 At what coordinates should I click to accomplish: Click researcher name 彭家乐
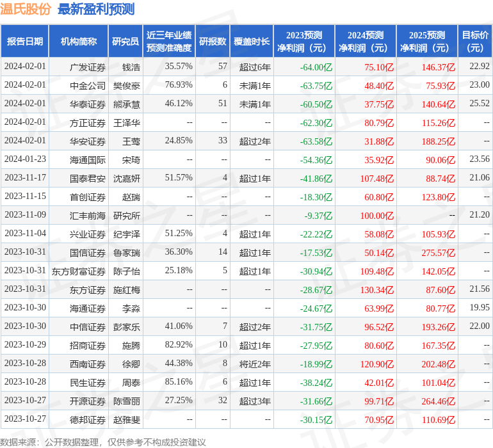[x=127, y=326]
